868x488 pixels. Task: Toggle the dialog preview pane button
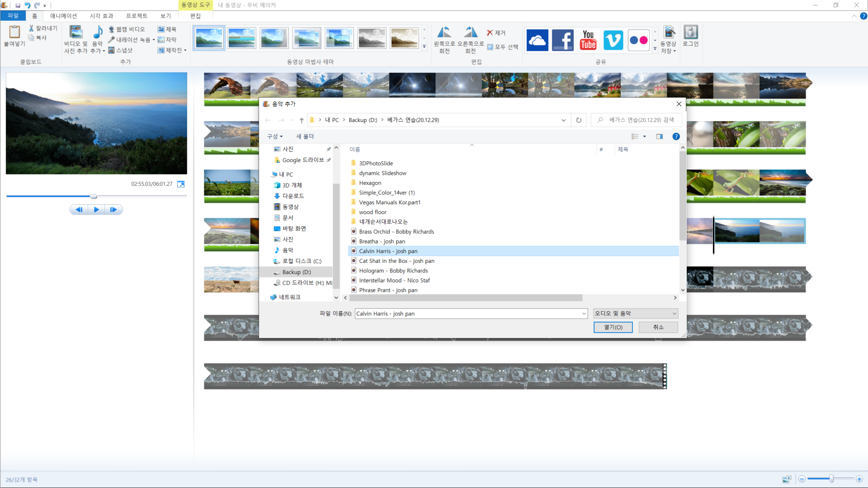pyautogui.click(x=660, y=136)
